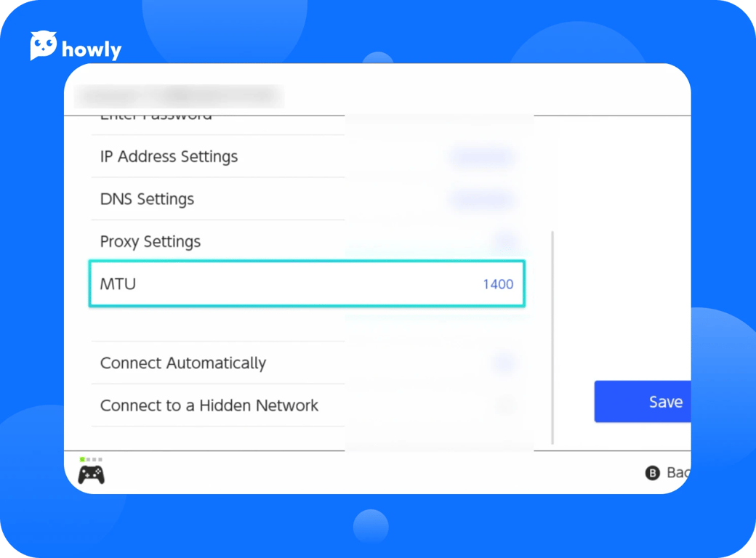
Task: Choose the Proxy Settings label
Action: point(150,241)
